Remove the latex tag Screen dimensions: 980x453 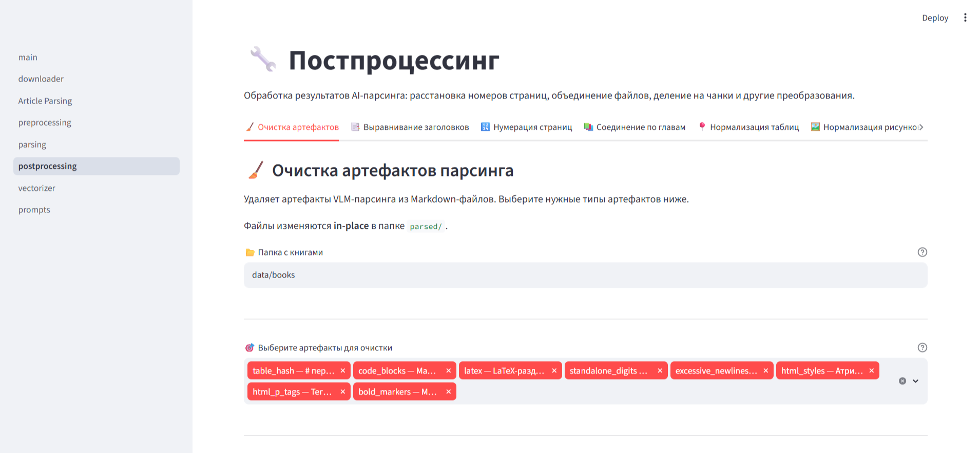[x=554, y=370]
